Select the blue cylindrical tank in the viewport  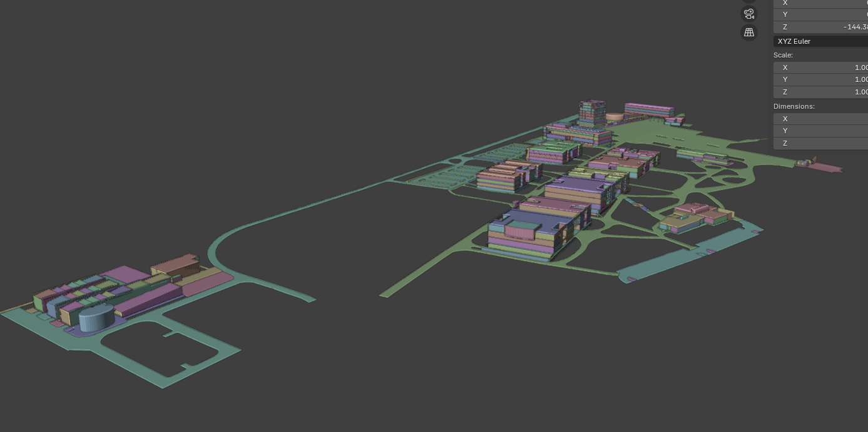pyautogui.click(x=96, y=318)
